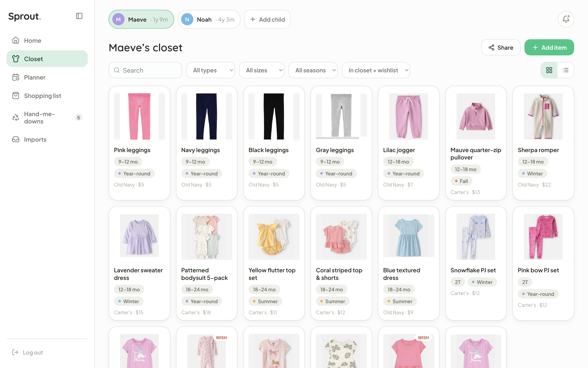Click the Home house icon

coord(16,40)
